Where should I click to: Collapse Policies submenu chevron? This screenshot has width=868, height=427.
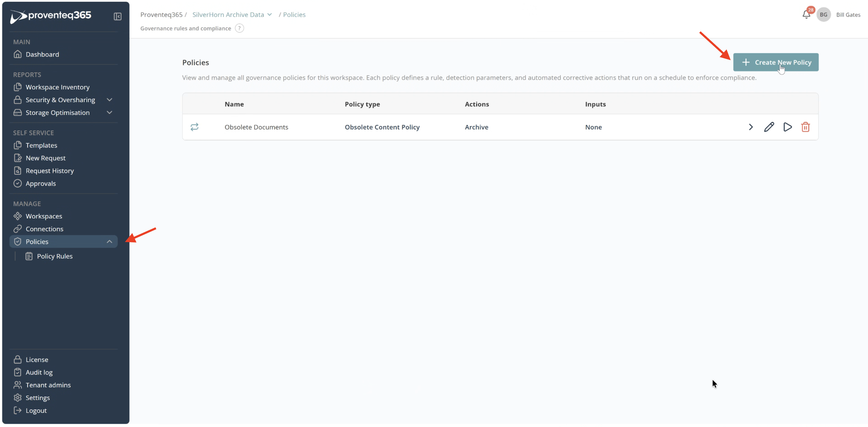[x=109, y=241]
